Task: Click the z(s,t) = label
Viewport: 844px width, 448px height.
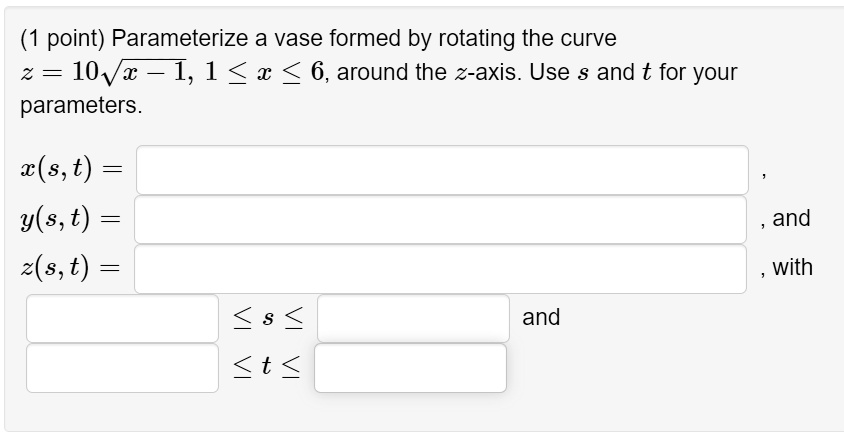Action: coord(70,268)
